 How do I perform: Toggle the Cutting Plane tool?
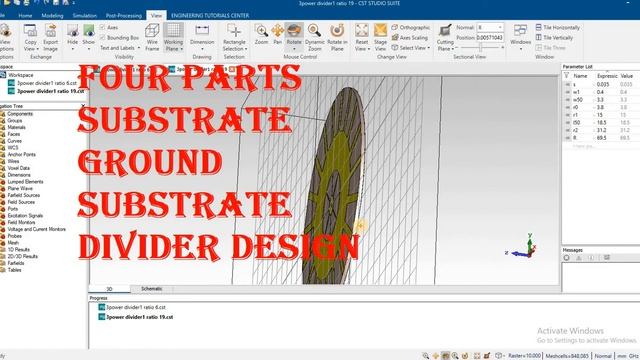point(445,31)
